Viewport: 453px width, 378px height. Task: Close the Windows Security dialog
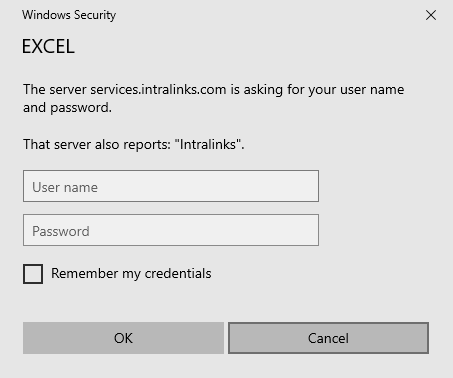431,15
